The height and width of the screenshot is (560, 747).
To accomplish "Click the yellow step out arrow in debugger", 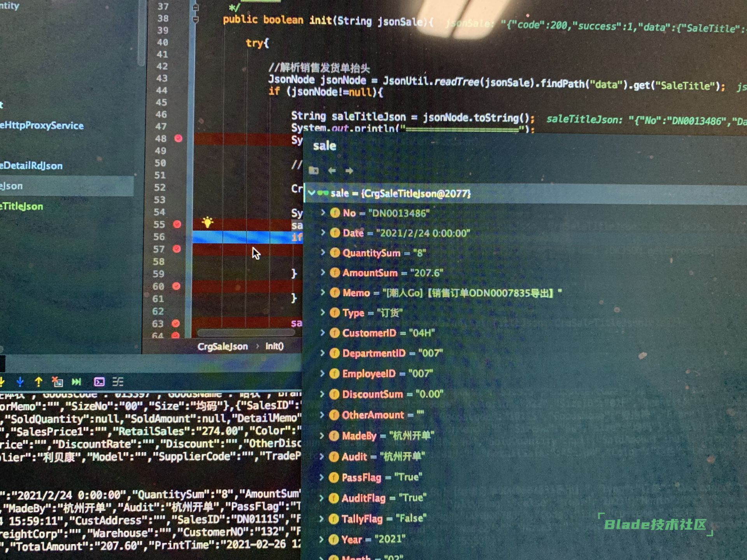I will (x=39, y=382).
